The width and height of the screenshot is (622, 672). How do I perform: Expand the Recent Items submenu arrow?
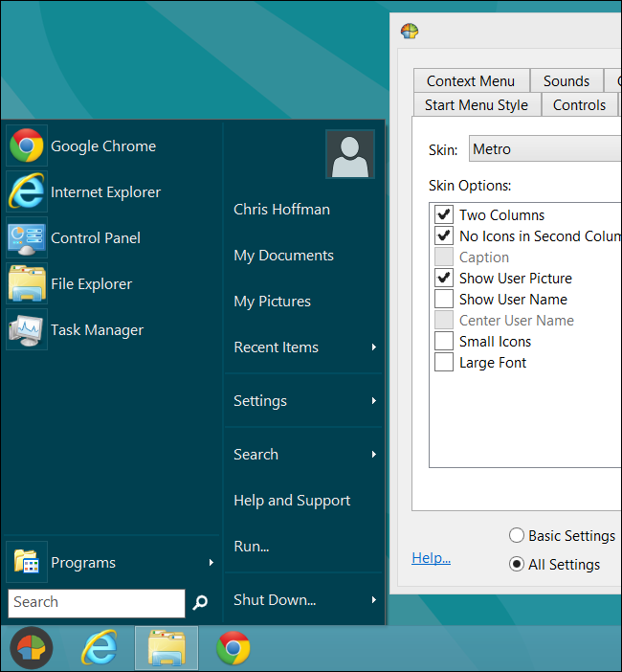[x=374, y=347]
